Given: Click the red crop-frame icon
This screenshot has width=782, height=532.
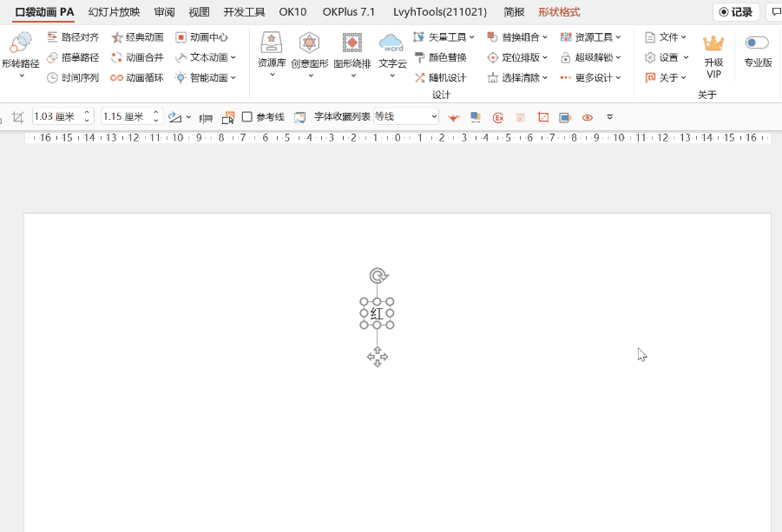Looking at the screenshot, I should click(543, 118).
